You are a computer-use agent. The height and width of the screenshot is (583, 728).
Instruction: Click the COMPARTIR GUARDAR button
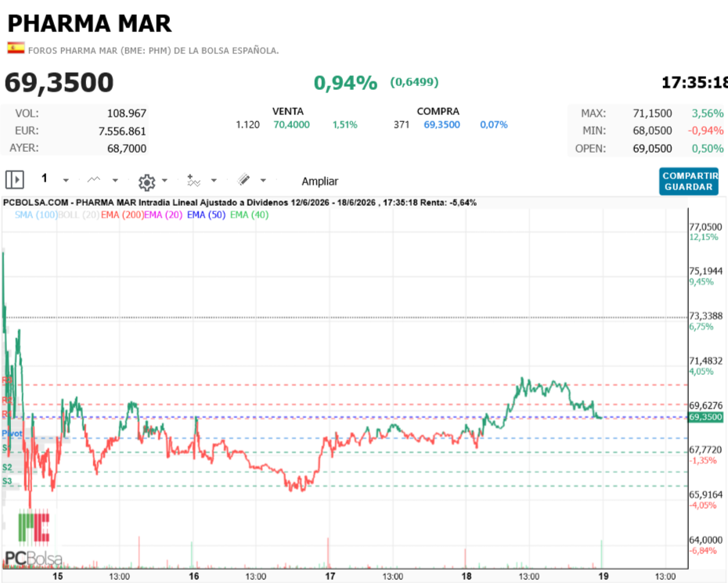pos(689,182)
